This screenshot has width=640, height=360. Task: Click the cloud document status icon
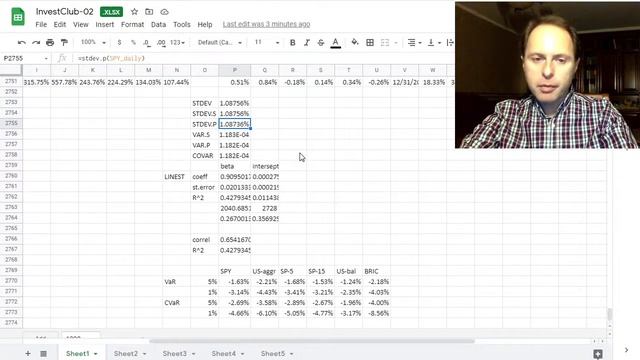[164, 12]
